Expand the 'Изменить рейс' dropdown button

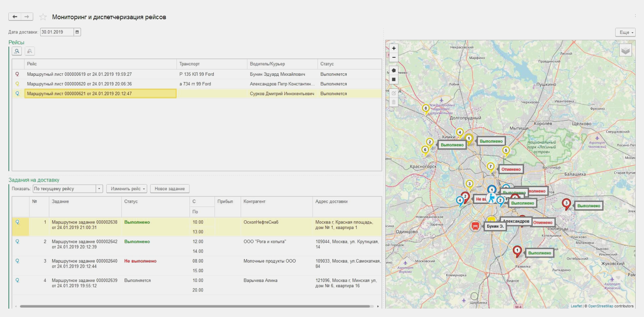[127, 189]
